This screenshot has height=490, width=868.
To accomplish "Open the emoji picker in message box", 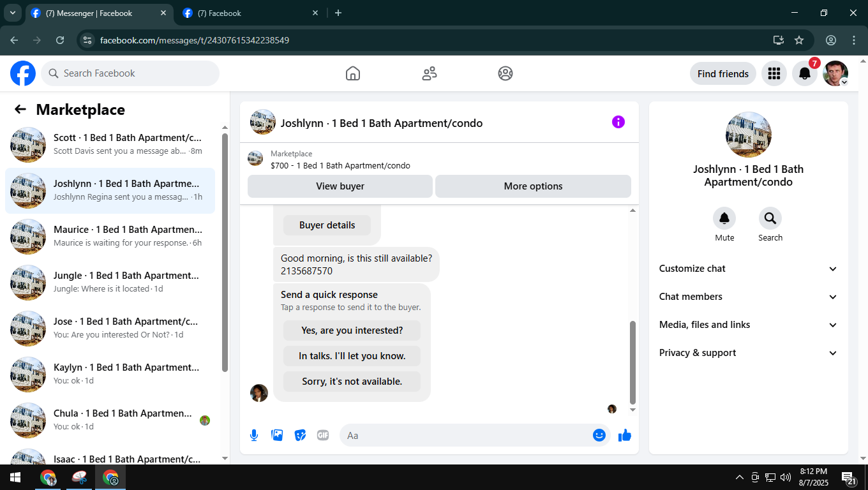I will (599, 435).
